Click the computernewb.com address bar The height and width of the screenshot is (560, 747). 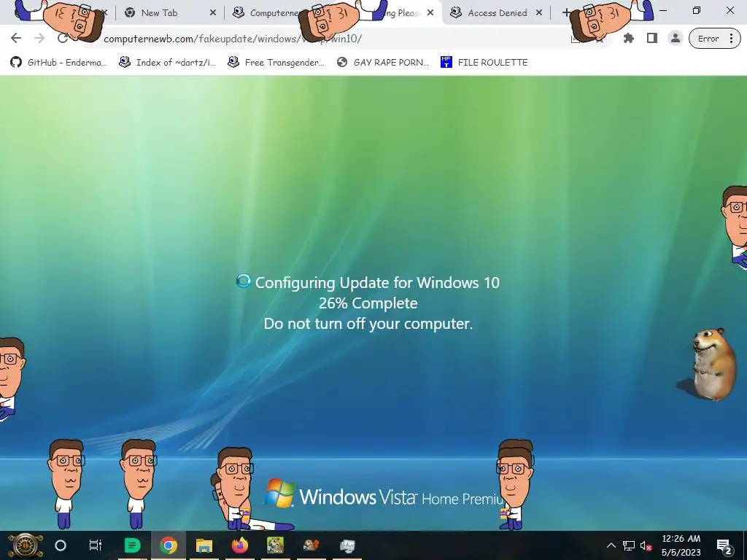[x=333, y=39]
